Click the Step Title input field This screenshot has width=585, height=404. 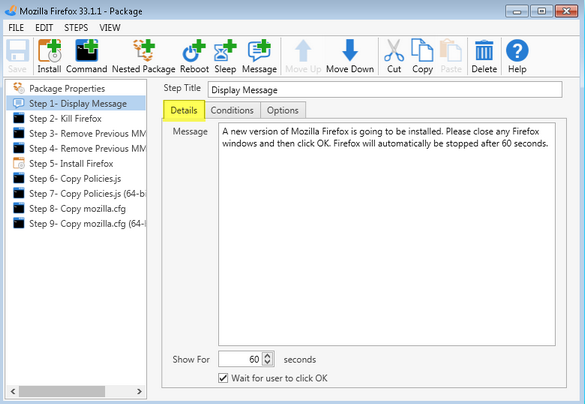(x=385, y=90)
